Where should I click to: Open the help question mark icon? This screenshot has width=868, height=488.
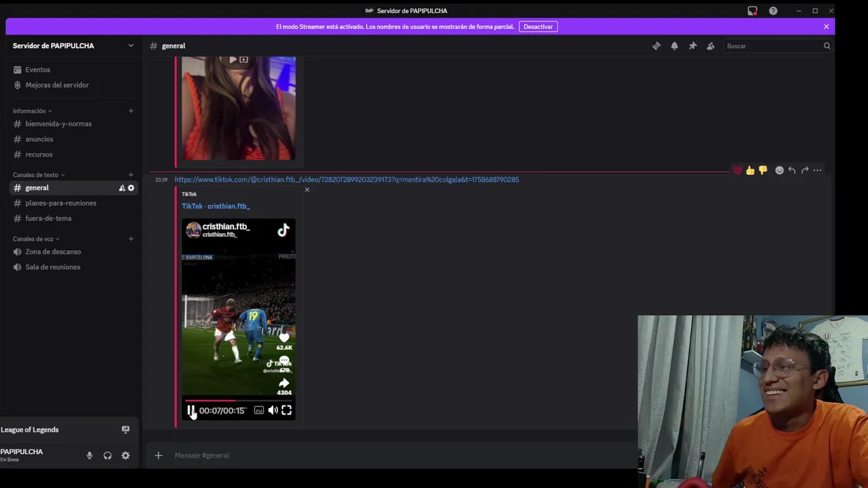click(773, 11)
